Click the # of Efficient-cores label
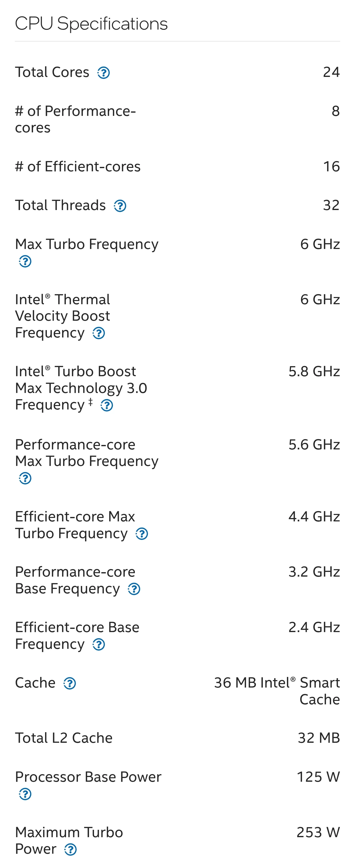This screenshot has height=868, width=355. pyautogui.click(x=78, y=166)
